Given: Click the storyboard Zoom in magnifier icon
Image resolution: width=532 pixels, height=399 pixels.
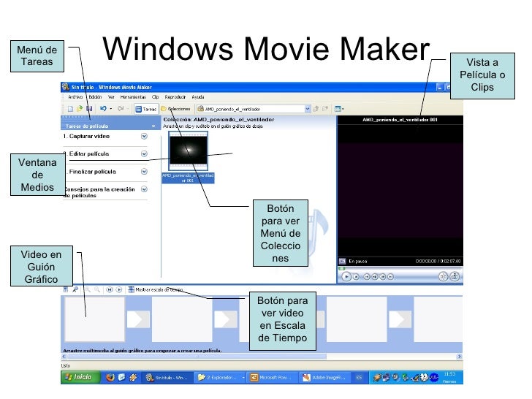Looking at the screenshot, I should click(88, 289).
